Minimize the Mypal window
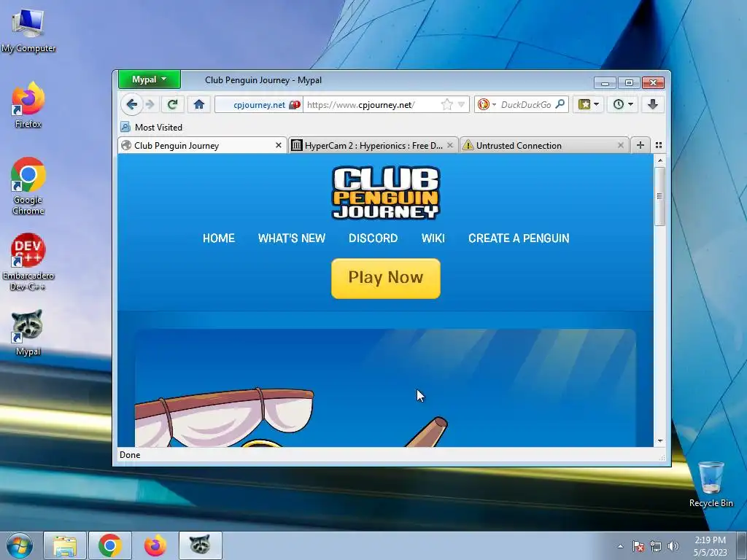This screenshot has height=560, width=747. (x=605, y=83)
